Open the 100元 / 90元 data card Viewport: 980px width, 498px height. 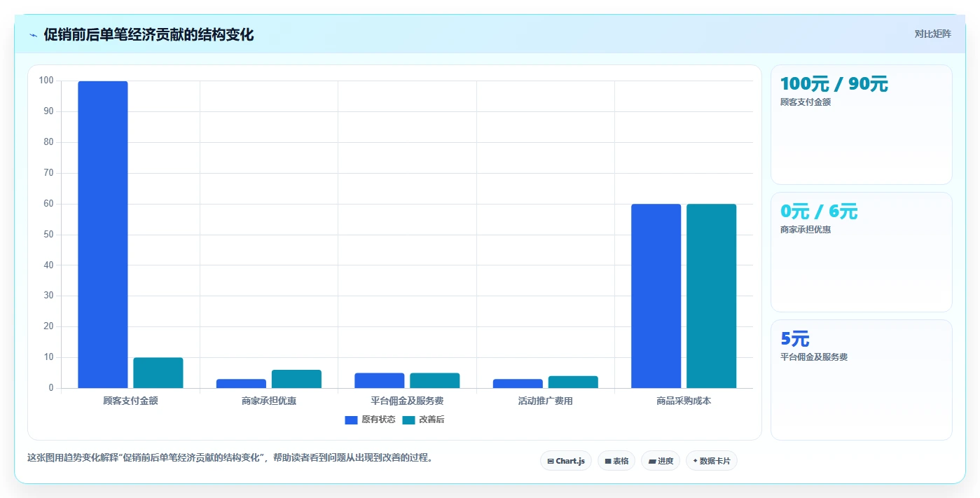[862, 125]
